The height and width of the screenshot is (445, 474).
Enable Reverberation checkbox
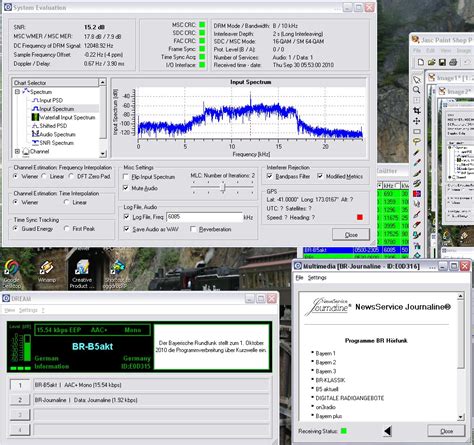coord(193,229)
